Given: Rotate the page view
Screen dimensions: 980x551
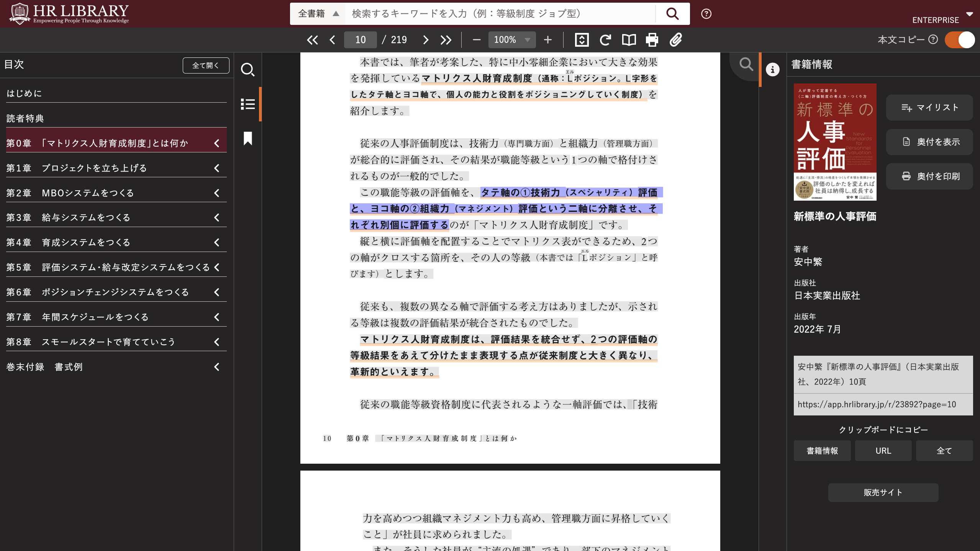Looking at the screenshot, I should point(605,40).
